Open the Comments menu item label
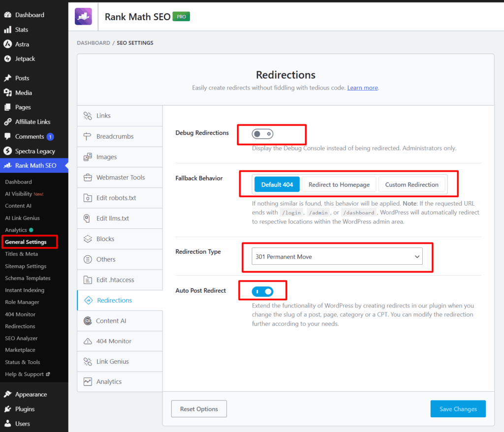Screen dimensions: 504x432 coord(30,137)
